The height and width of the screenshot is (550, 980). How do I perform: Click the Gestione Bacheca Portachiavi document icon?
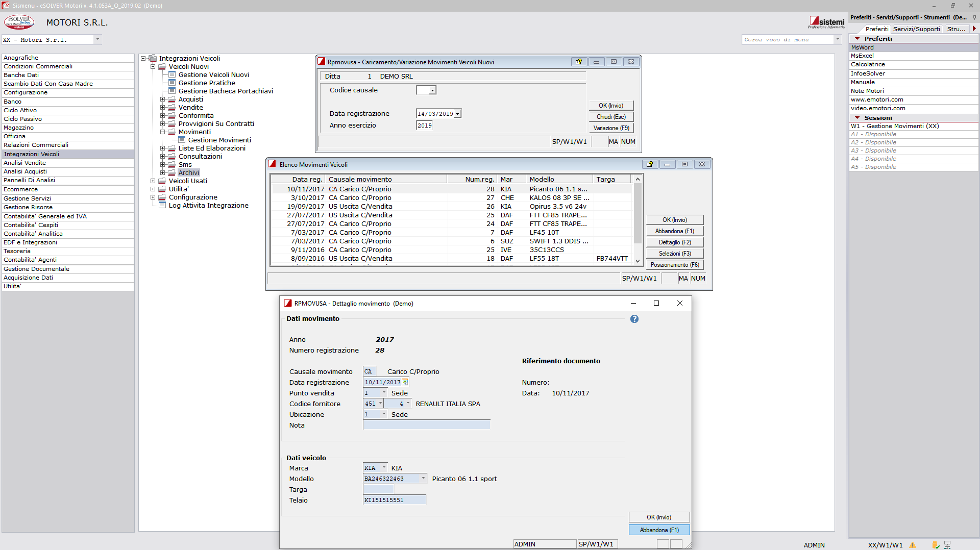pos(172,91)
